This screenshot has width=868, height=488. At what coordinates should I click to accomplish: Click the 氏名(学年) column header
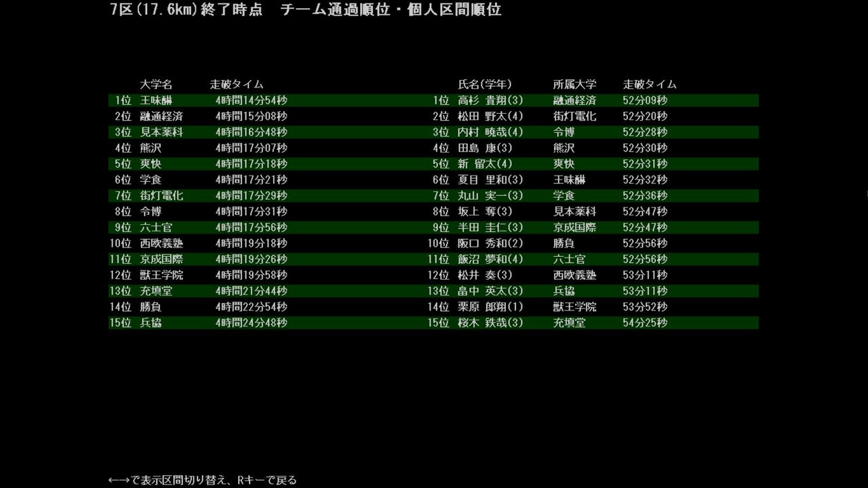pyautogui.click(x=485, y=85)
